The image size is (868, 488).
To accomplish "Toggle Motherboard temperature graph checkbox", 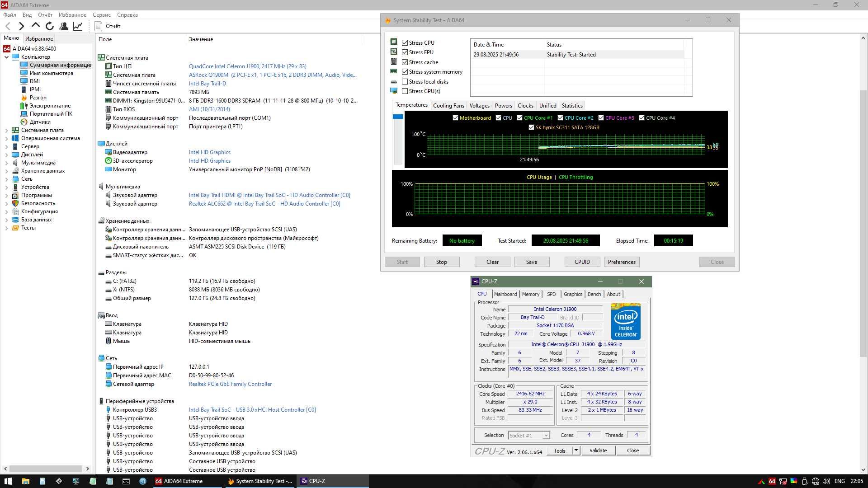I will click(x=455, y=118).
